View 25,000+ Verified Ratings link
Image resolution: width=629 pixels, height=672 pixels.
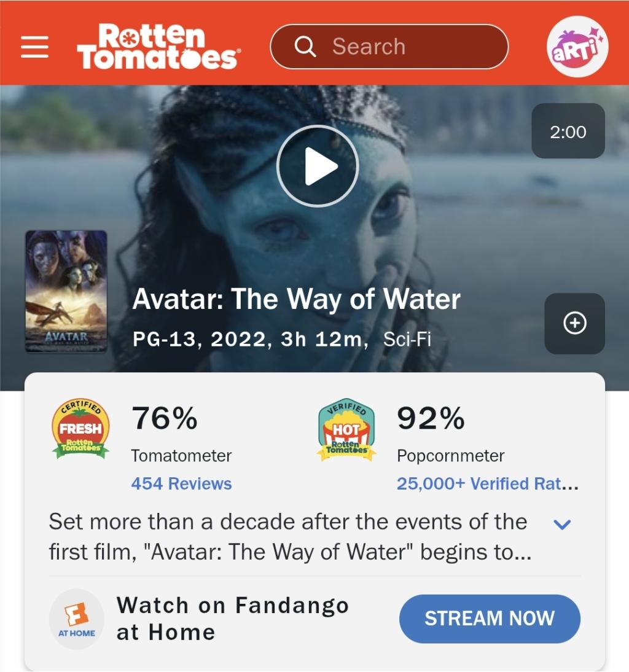pos(488,483)
